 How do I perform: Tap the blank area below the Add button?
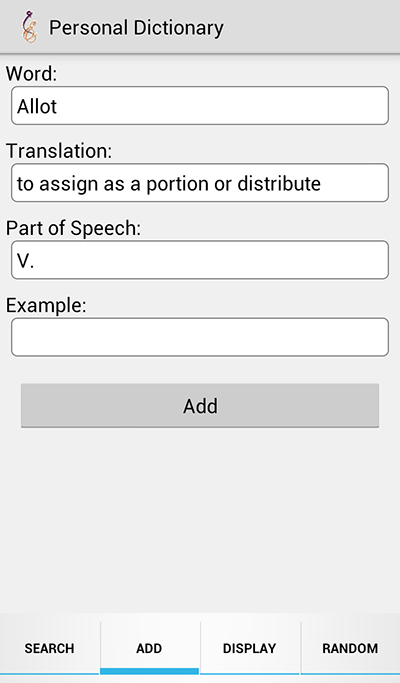pos(200,518)
